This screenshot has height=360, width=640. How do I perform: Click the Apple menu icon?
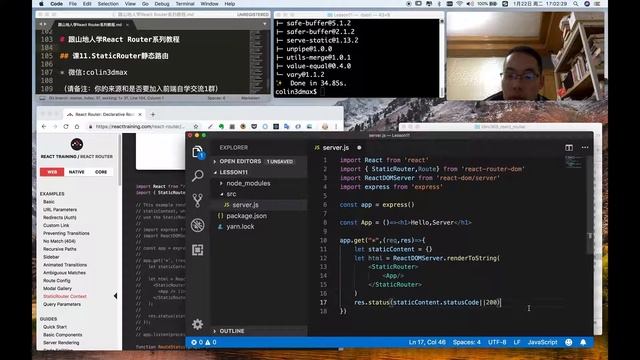tap(41, 4)
